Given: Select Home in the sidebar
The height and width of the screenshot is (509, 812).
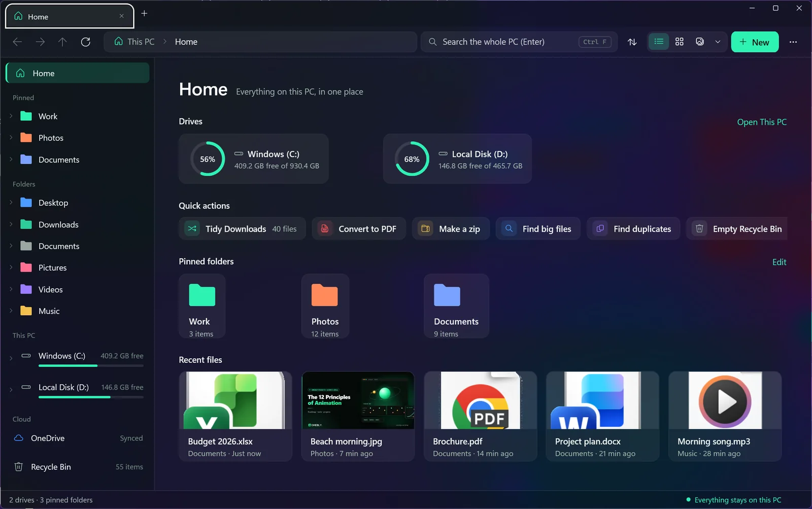Looking at the screenshot, I should [x=78, y=73].
